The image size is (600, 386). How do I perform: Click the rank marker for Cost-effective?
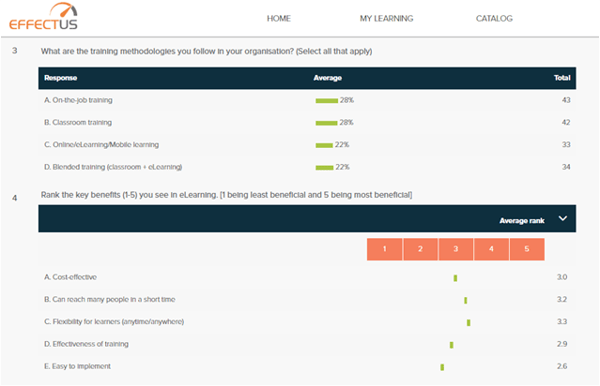(455, 278)
